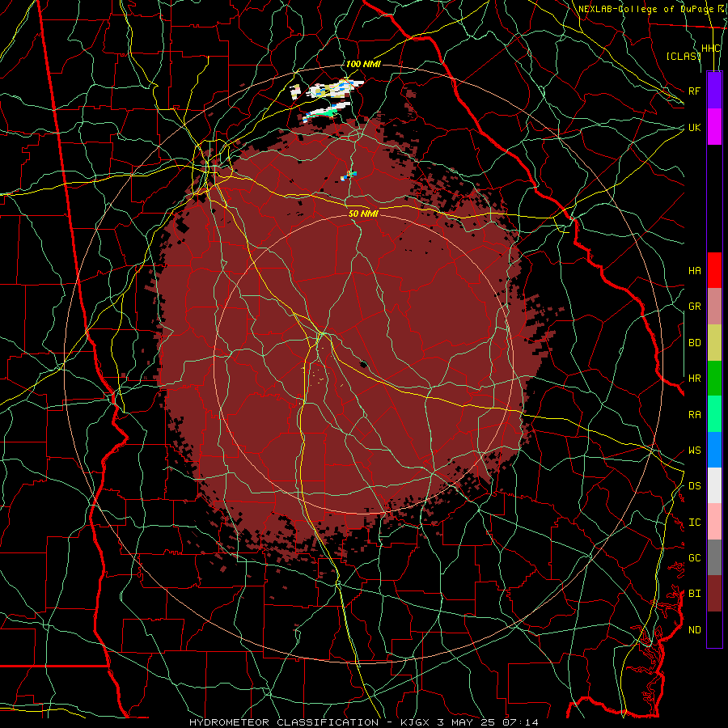
Task: Click the HA legend label
Action: (x=694, y=270)
